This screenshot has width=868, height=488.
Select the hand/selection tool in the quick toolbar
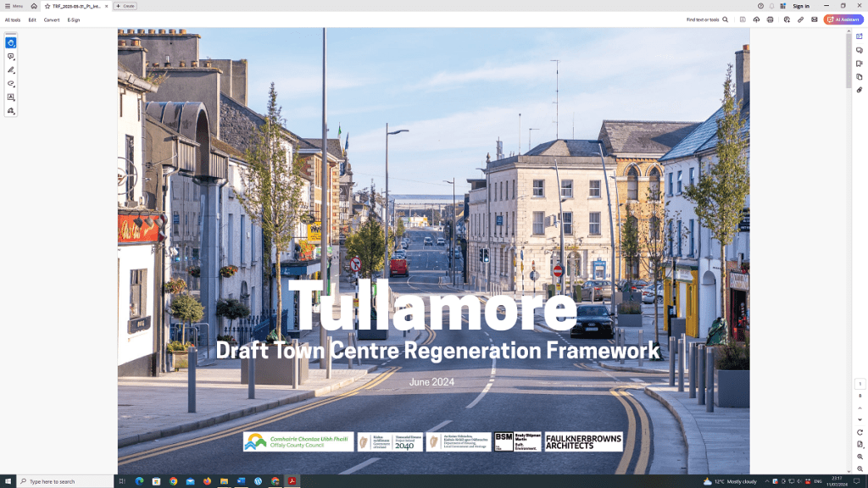(x=11, y=42)
